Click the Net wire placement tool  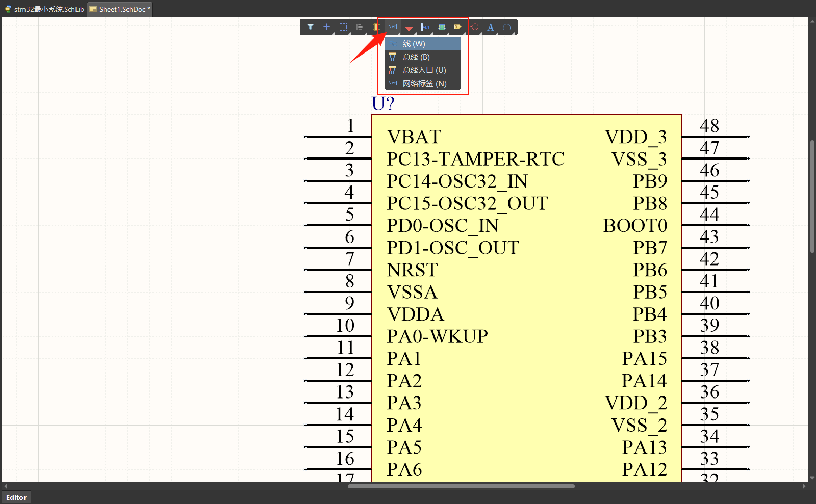(392, 27)
